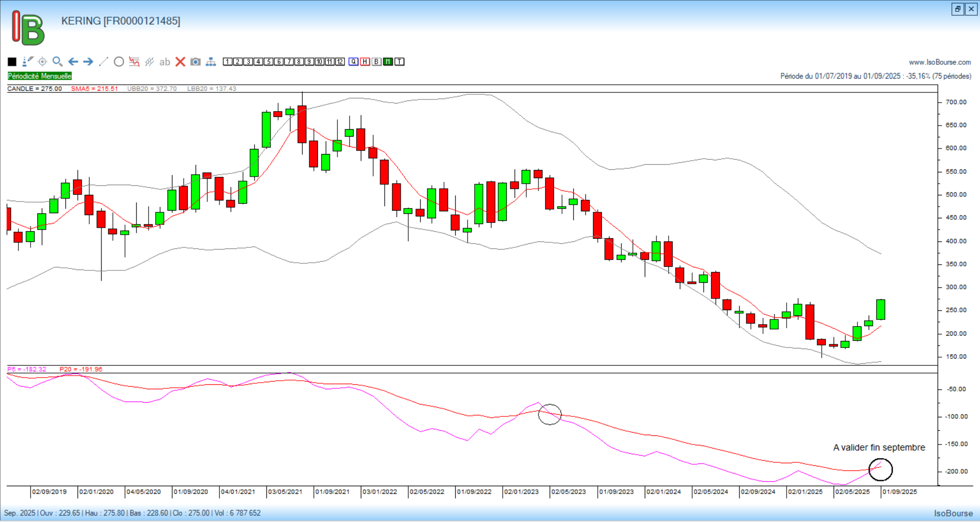The image size is (980, 522).
Task: Select period button 3
Action: click(248, 62)
